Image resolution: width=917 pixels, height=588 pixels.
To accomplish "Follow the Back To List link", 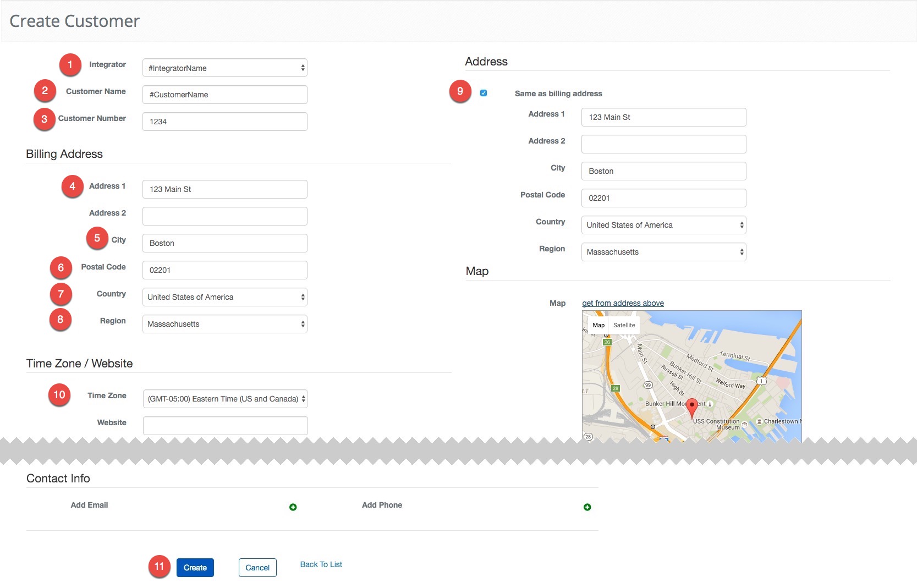I will click(x=321, y=564).
